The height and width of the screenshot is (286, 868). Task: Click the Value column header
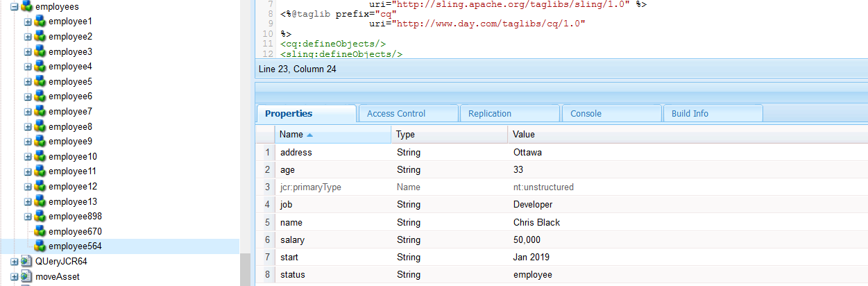(524, 135)
